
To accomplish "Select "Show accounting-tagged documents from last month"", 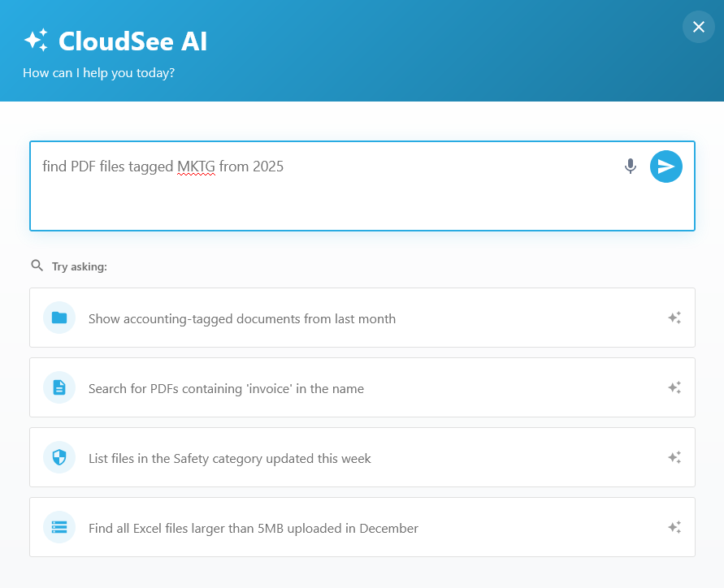I will pyautogui.click(x=242, y=319).
